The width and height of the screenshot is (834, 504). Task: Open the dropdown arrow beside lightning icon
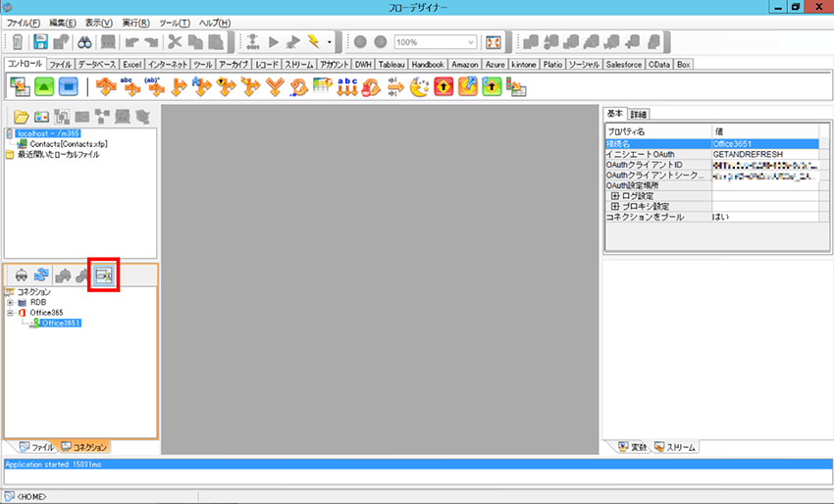coord(330,42)
